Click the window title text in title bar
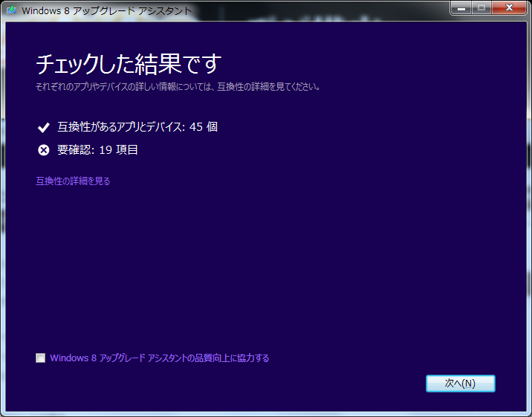This screenshot has height=417, width=532. click(106, 10)
